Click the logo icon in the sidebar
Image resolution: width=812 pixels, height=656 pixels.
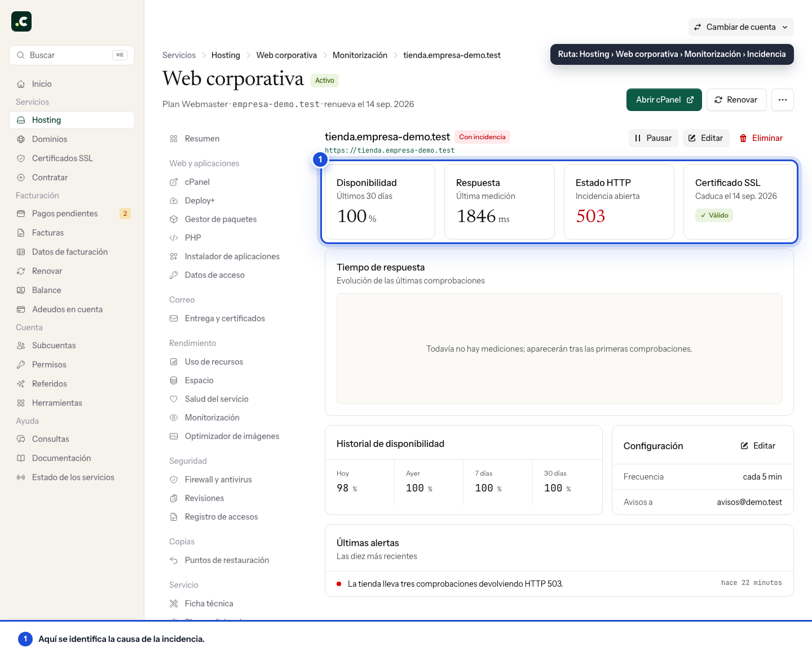(21, 21)
